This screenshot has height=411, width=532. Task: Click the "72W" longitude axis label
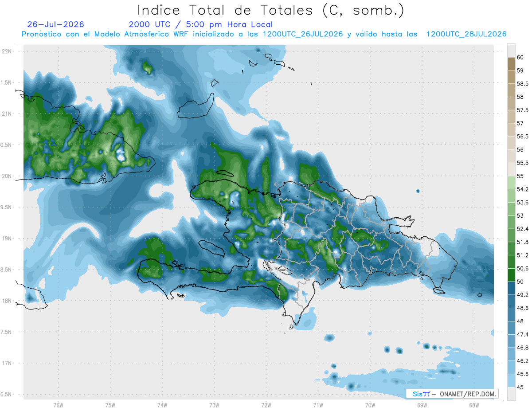(x=266, y=405)
